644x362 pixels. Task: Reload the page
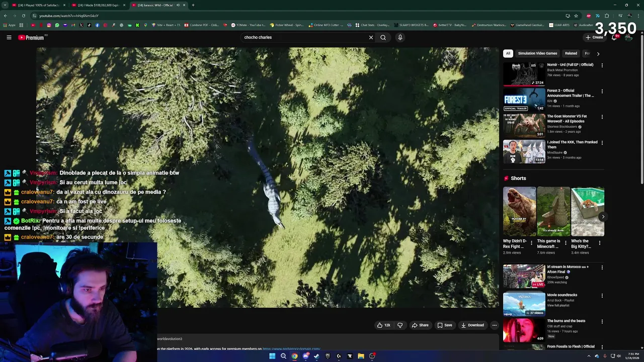coord(23,16)
